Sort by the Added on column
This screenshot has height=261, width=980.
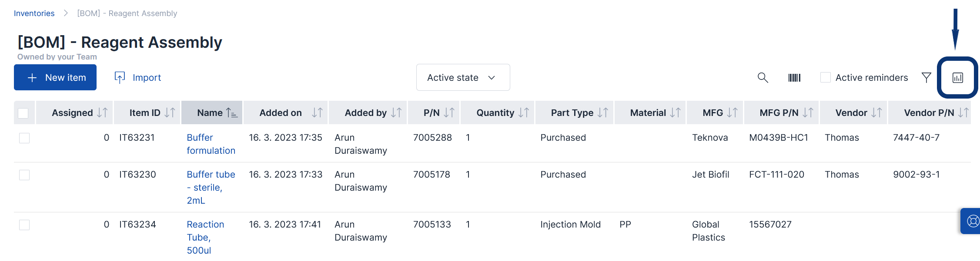(x=317, y=113)
